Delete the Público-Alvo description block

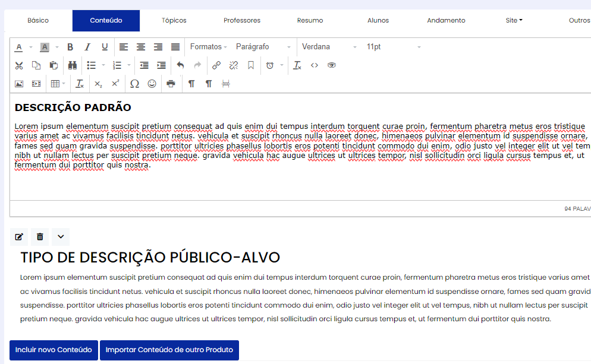[x=40, y=237]
